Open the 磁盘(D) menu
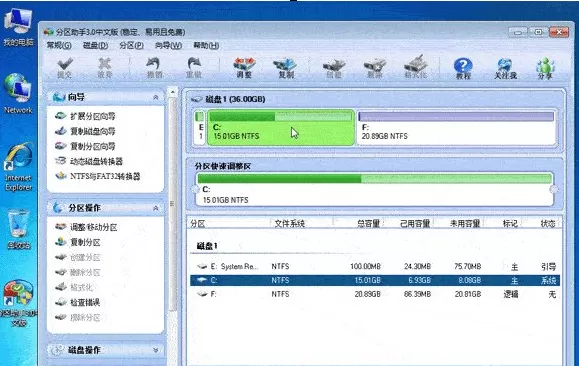Screen dimensions: 579x366 click(95, 45)
